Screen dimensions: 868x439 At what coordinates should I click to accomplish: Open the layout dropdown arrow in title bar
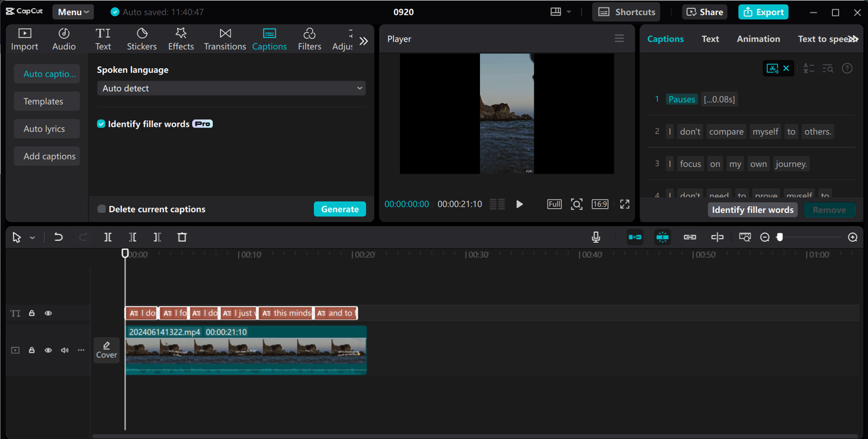click(568, 12)
